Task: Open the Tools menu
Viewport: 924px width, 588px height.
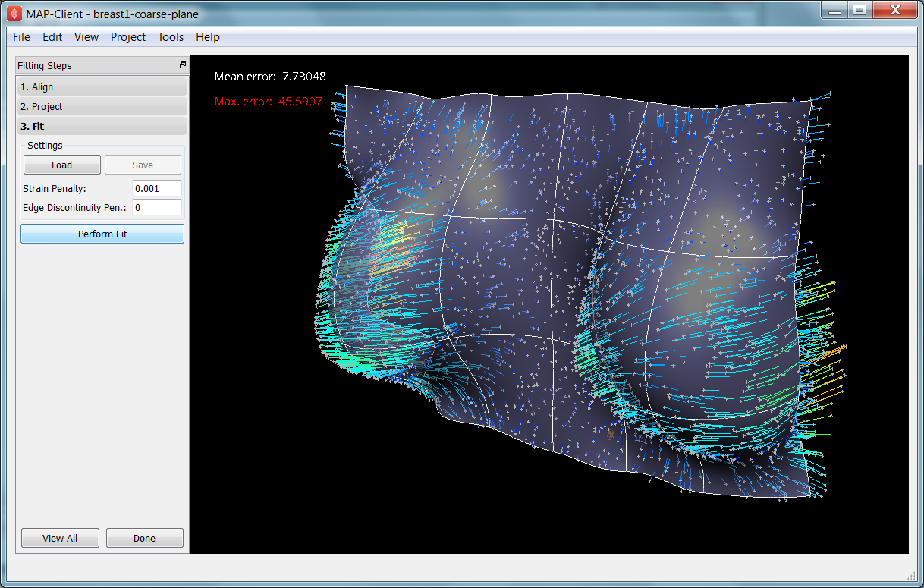Action: click(171, 37)
